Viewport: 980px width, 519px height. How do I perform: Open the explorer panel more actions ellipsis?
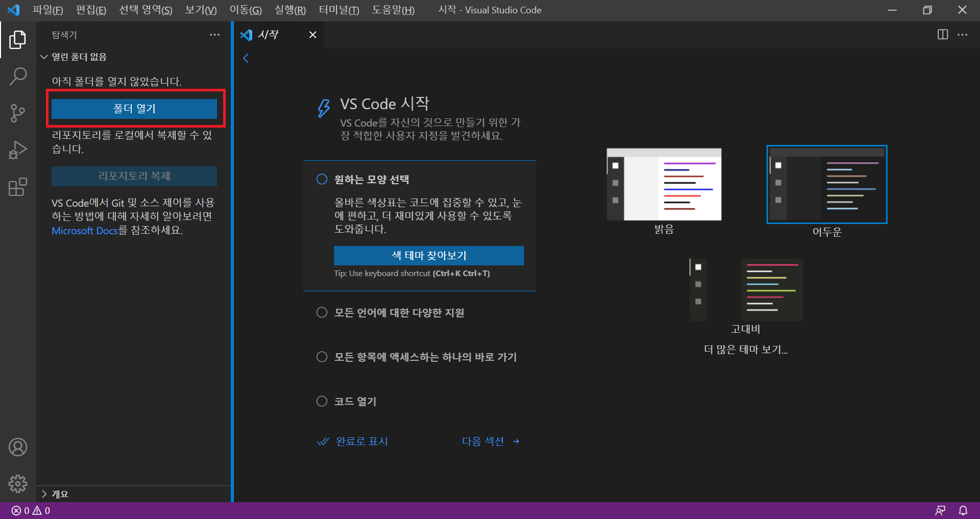pos(214,35)
